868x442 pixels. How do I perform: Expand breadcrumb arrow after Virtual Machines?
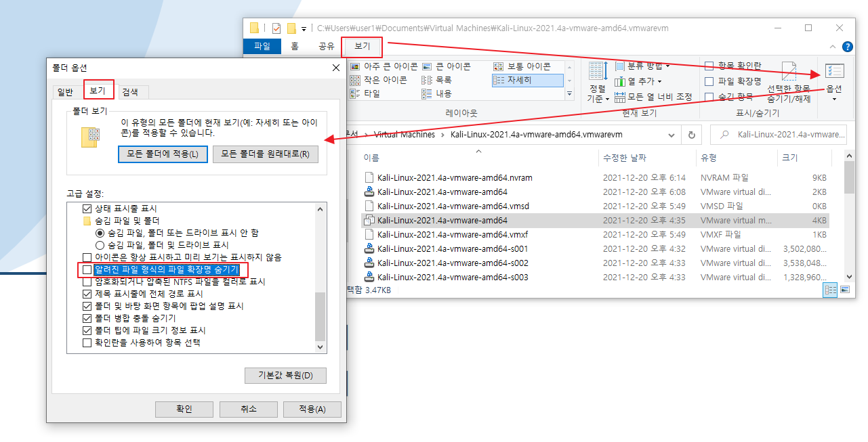click(442, 135)
